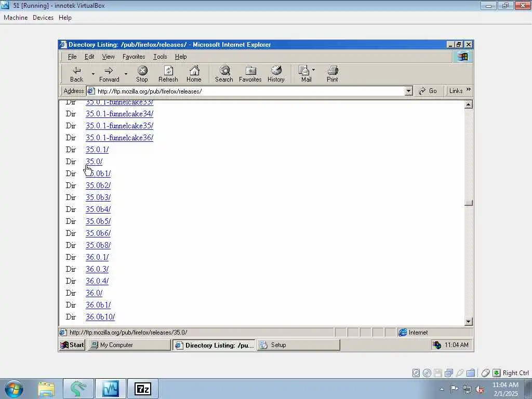Click the Back toolbar button

tap(76, 74)
